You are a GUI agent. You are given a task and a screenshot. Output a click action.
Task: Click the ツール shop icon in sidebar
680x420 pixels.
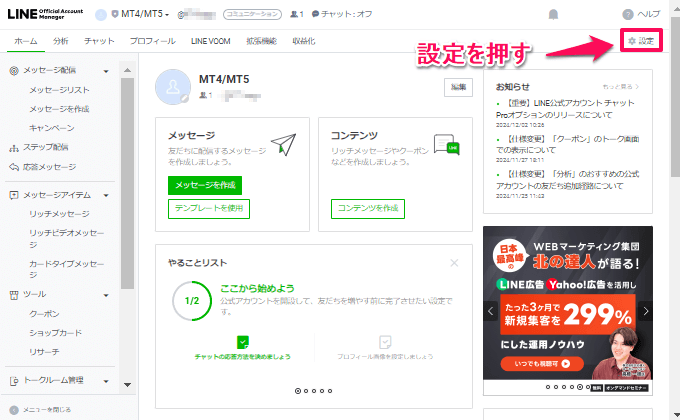pyautogui.click(x=14, y=295)
